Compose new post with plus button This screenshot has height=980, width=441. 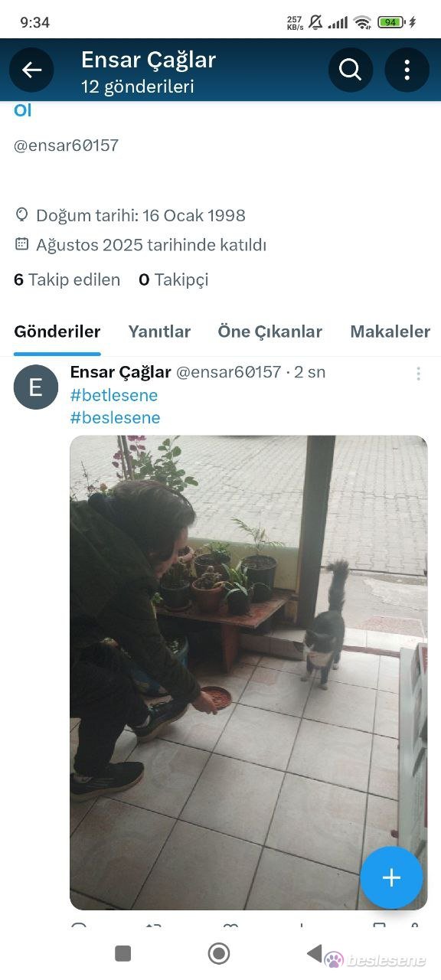tap(391, 877)
